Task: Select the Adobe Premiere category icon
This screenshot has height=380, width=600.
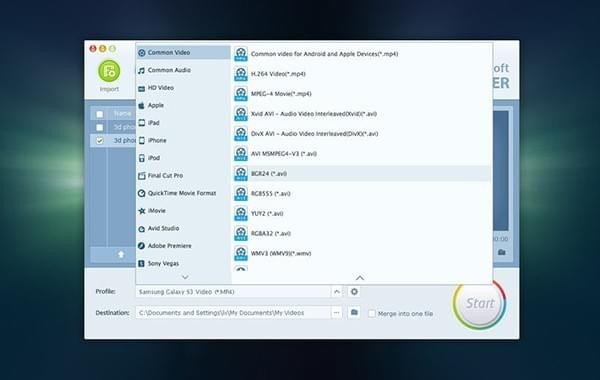Action: [142, 246]
